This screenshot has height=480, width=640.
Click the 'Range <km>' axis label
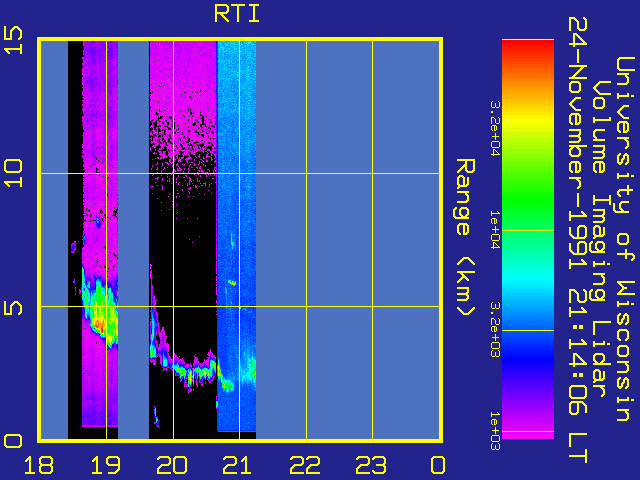pyautogui.click(x=465, y=237)
